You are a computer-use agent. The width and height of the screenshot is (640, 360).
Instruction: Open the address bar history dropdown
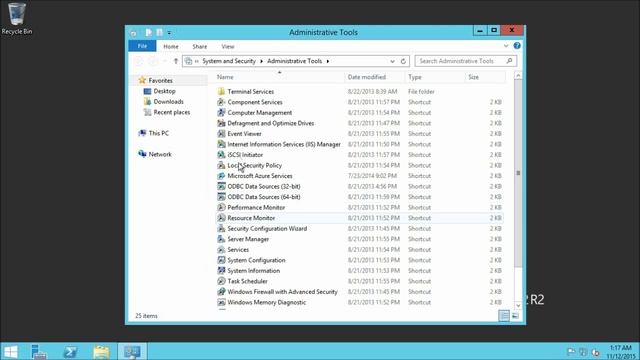[x=392, y=61]
